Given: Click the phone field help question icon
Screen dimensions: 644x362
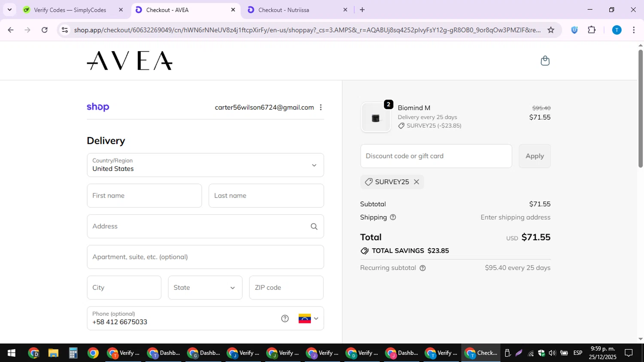Looking at the screenshot, I should click(x=285, y=318).
